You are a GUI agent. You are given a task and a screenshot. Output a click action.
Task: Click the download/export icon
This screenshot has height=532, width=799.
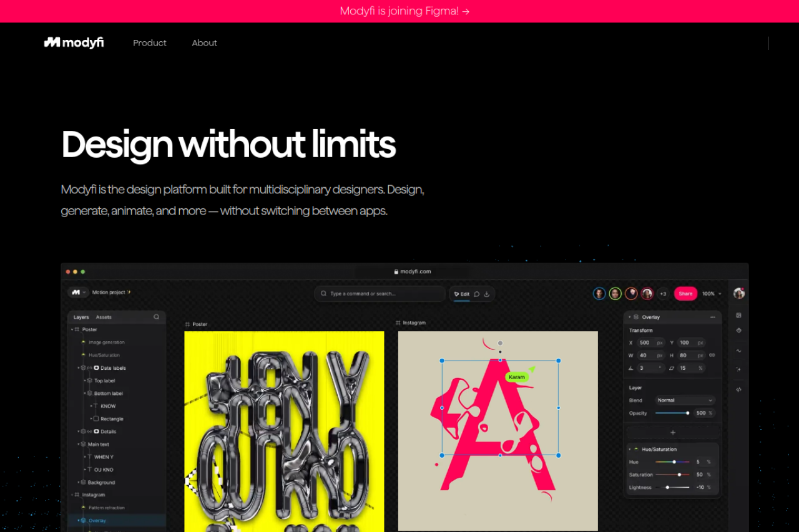tap(486, 294)
